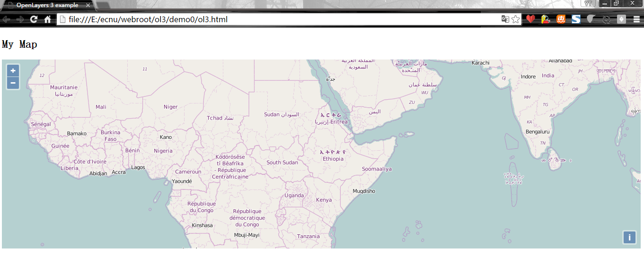Click the Lagos city label
Viewport: 644px width, 274px height.
[138, 167]
